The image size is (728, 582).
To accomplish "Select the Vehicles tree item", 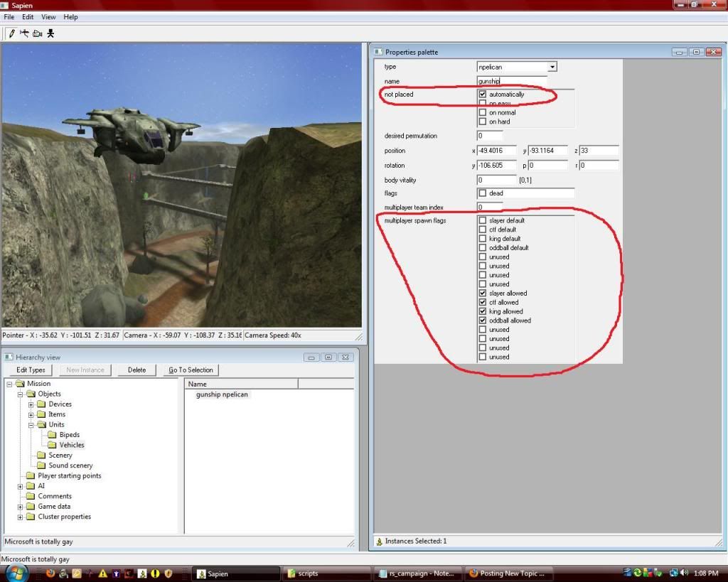I will tap(72, 445).
